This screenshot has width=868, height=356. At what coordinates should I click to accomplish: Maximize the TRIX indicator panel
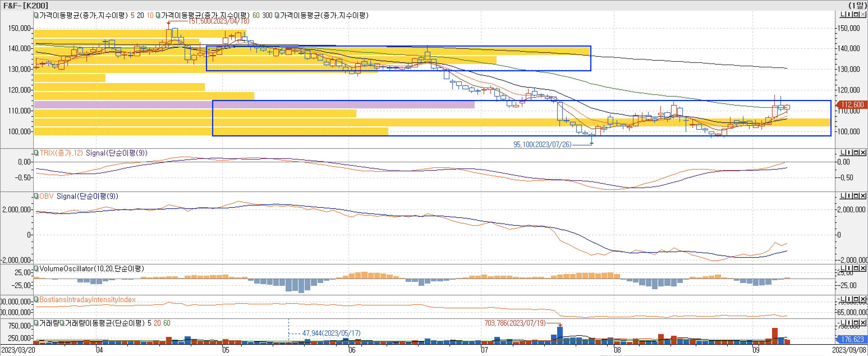click(x=857, y=152)
